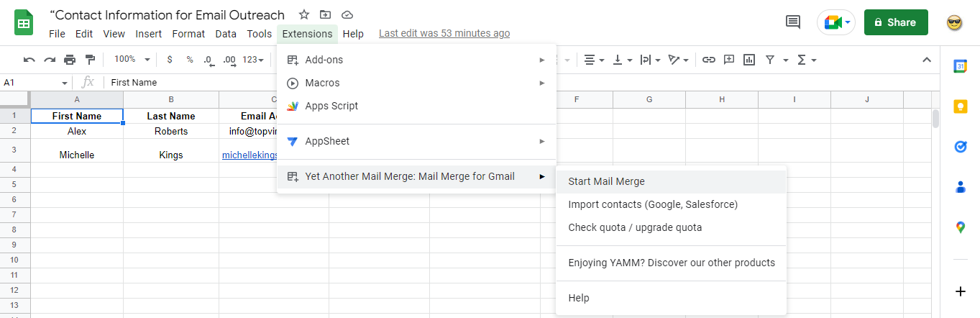This screenshot has width=980, height=318.
Task: Open Google Maps side panel
Action: [960, 227]
